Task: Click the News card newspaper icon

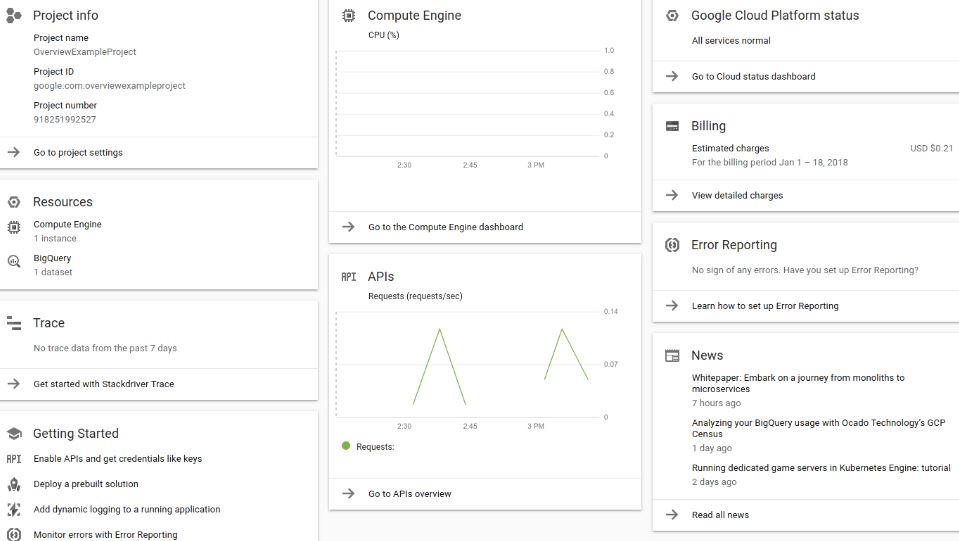Action: (672, 356)
